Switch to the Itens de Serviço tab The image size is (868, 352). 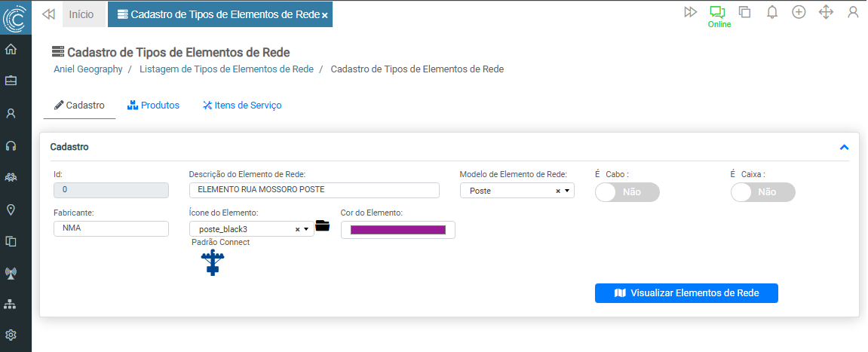[x=241, y=106]
